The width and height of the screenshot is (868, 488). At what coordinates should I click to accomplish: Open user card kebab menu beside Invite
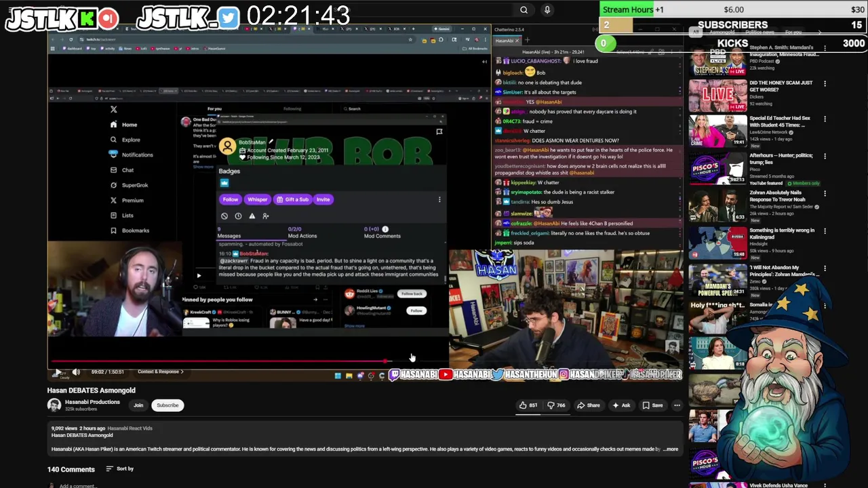[x=439, y=199]
